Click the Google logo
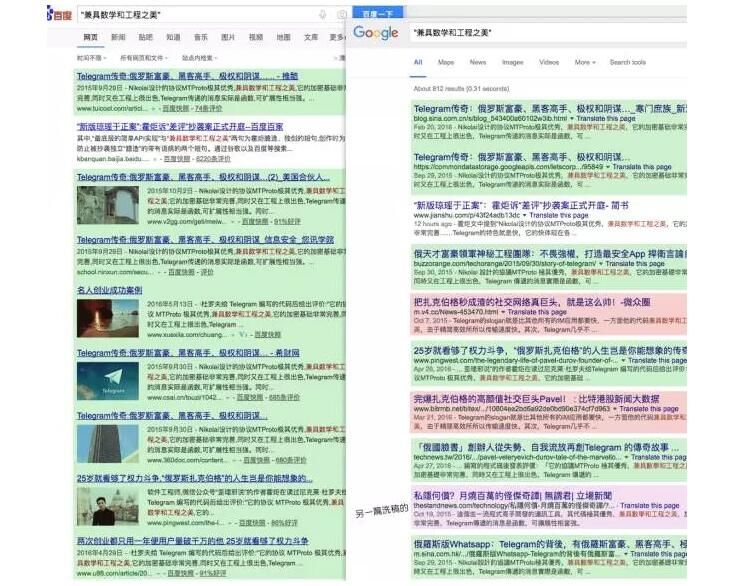 [375, 33]
